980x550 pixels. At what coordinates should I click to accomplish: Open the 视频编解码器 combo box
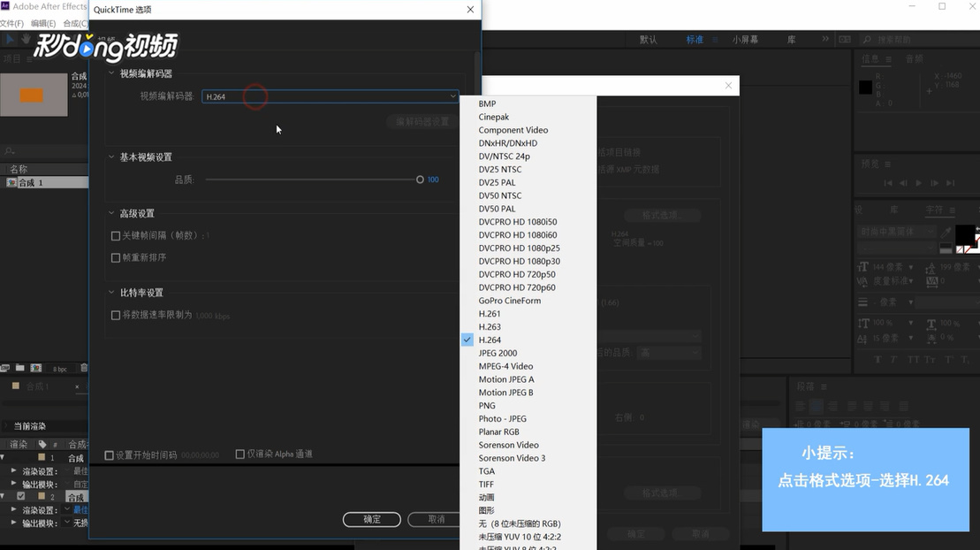click(330, 96)
